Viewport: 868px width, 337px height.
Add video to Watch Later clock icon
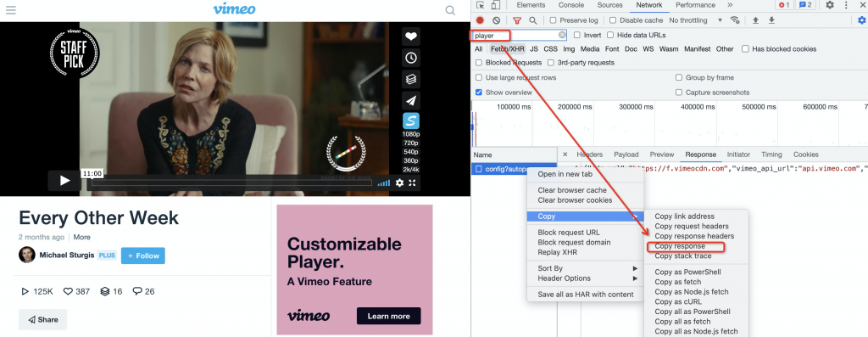411,58
